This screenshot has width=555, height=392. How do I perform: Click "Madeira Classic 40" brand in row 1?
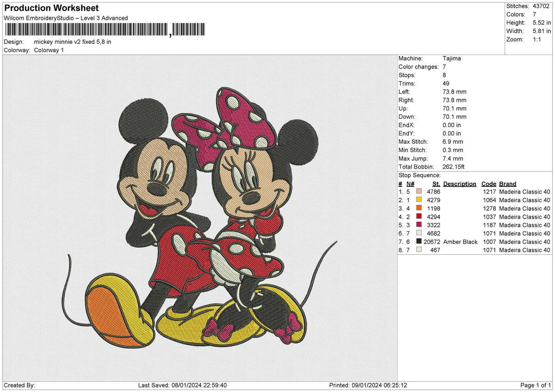pos(525,192)
